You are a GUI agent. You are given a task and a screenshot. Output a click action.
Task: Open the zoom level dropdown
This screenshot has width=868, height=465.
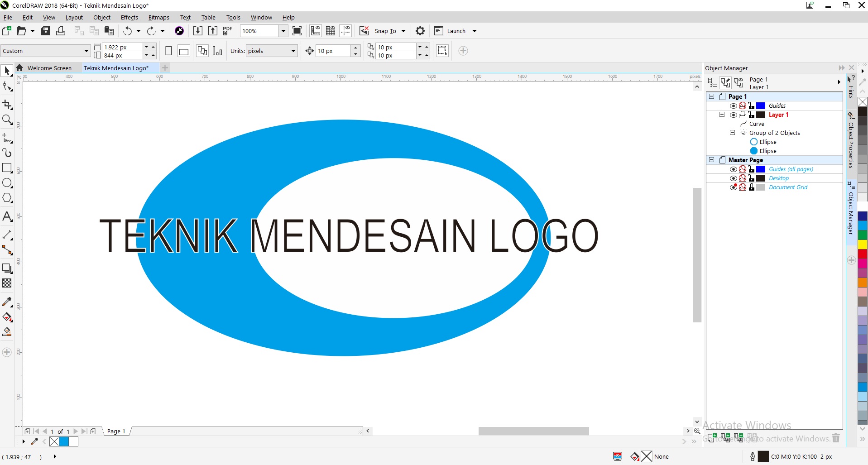pos(283,31)
